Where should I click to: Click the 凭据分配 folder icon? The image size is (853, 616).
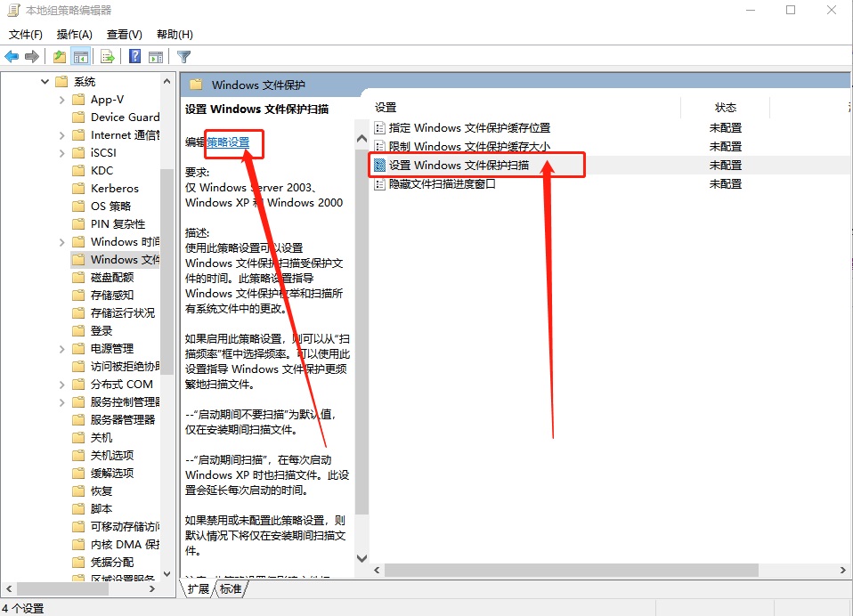tap(79, 563)
